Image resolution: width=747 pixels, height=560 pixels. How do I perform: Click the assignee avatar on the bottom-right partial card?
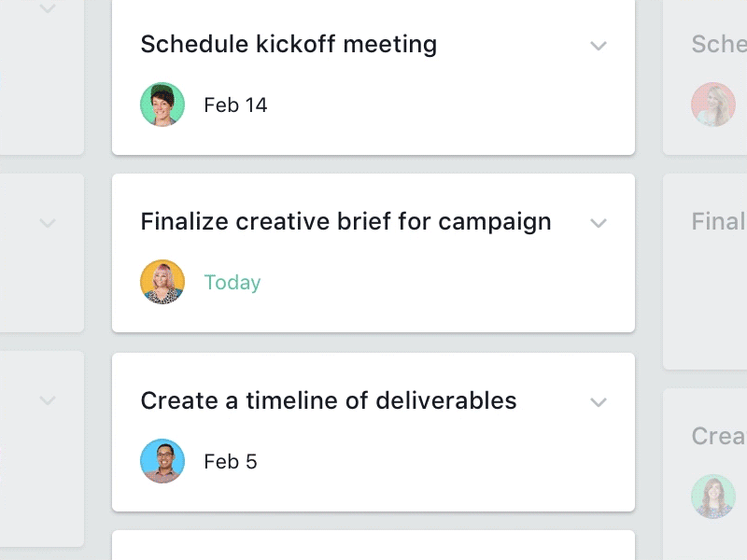pos(713,497)
